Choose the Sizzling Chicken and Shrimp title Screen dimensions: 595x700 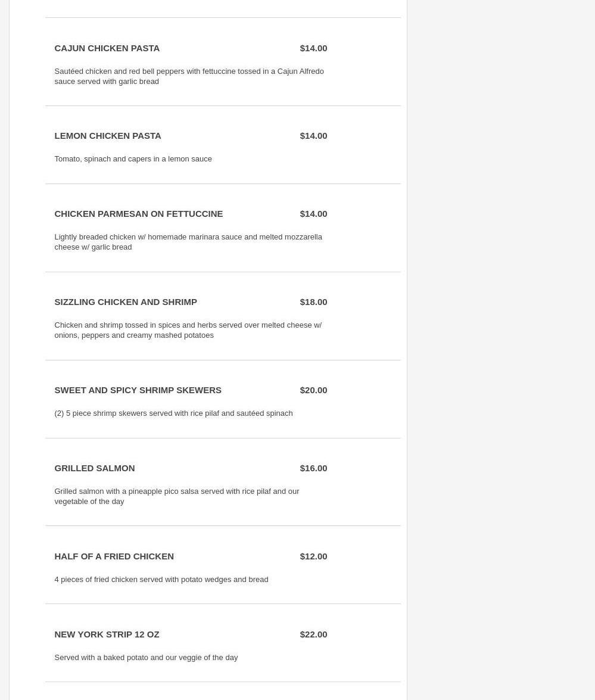pyautogui.click(x=125, y=302)
